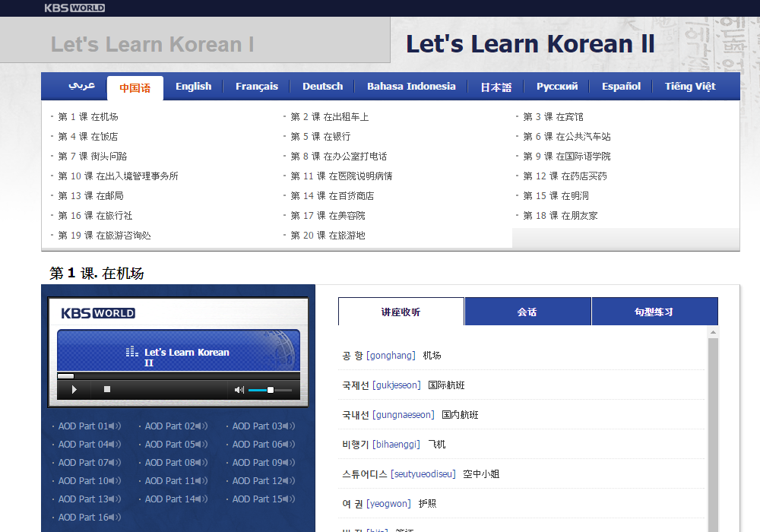Image resolution: width=760 pixels, height=532 pixels.
Task: Switch language to Español
Action: 622,86
